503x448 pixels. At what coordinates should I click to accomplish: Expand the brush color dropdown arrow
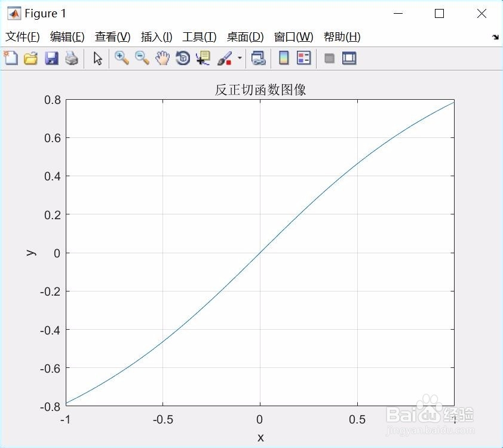tap(240, 58)
